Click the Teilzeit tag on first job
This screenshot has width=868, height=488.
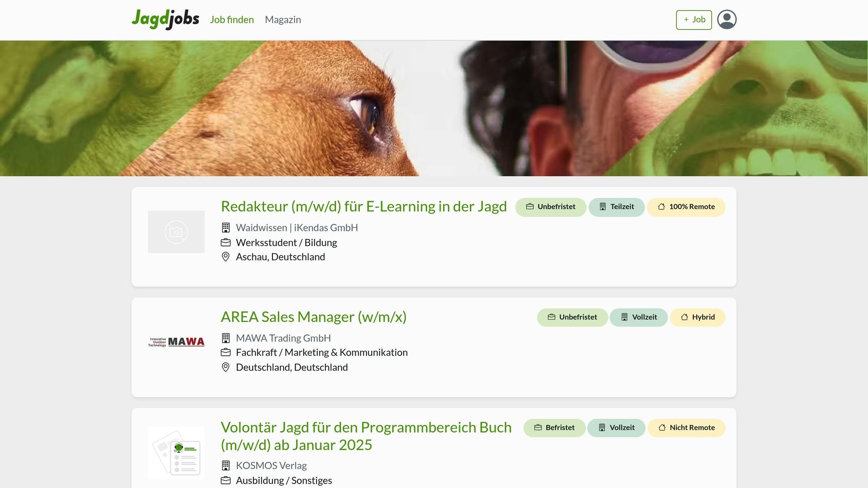(x=616, y=207)
